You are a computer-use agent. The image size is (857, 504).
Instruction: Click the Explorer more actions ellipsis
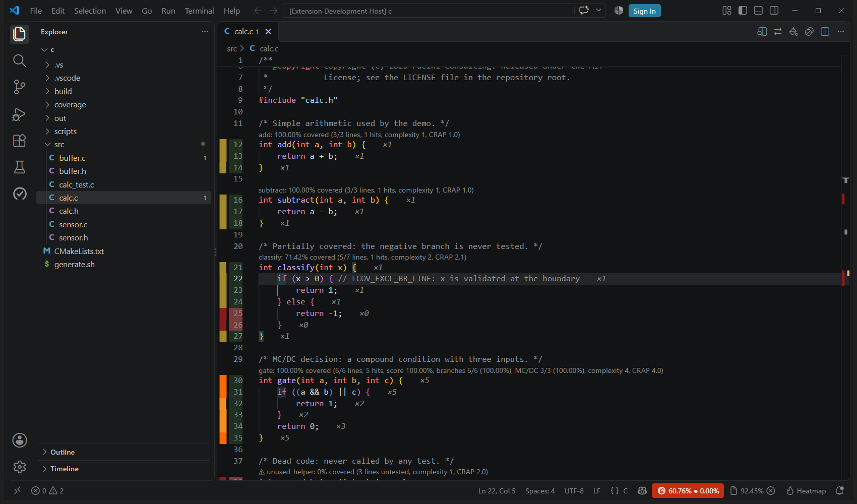tap(205, 31)
